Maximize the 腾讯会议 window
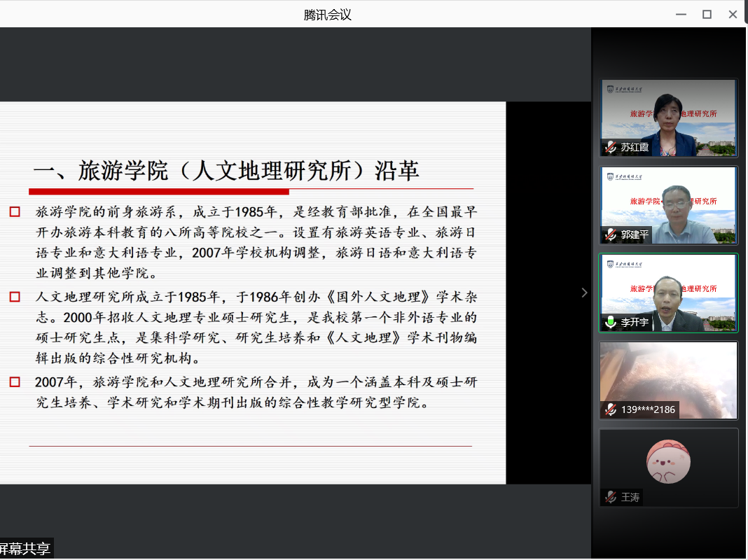This screenshot has height=560, width=748. coord(707,14)
